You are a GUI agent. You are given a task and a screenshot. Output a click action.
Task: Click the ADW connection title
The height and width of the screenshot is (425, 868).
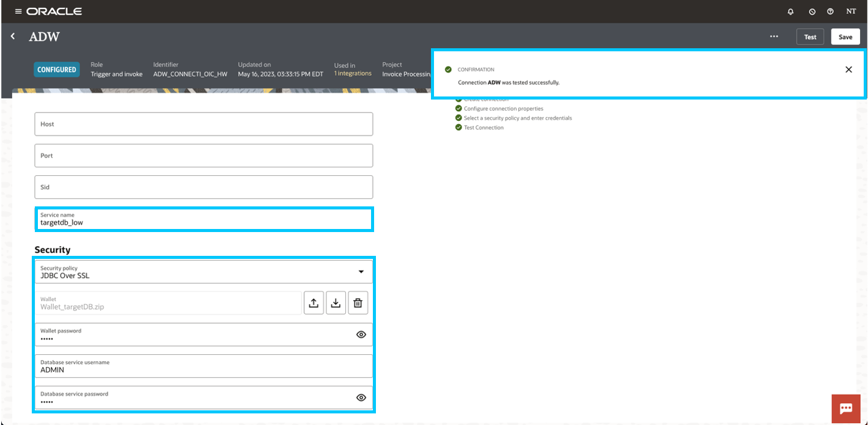[45, 37]
